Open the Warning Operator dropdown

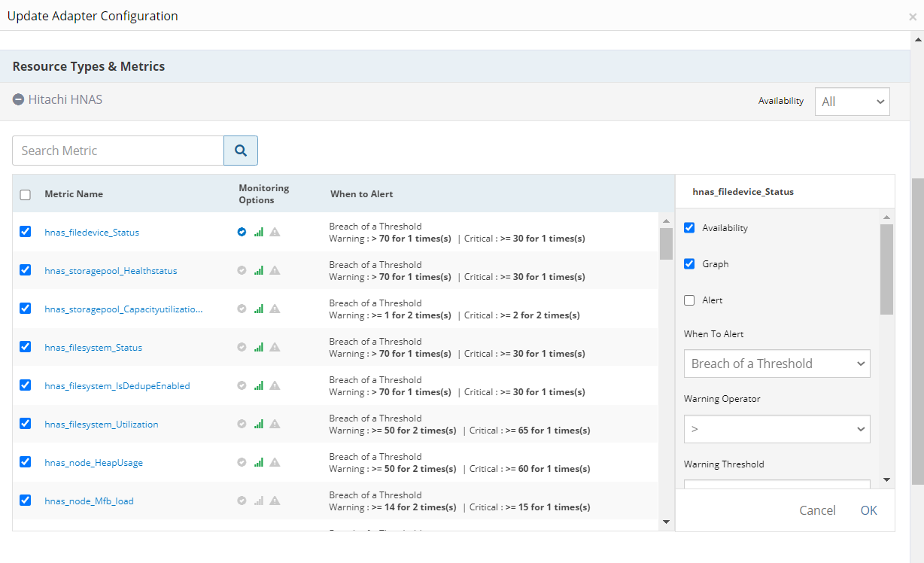point(777,429)
